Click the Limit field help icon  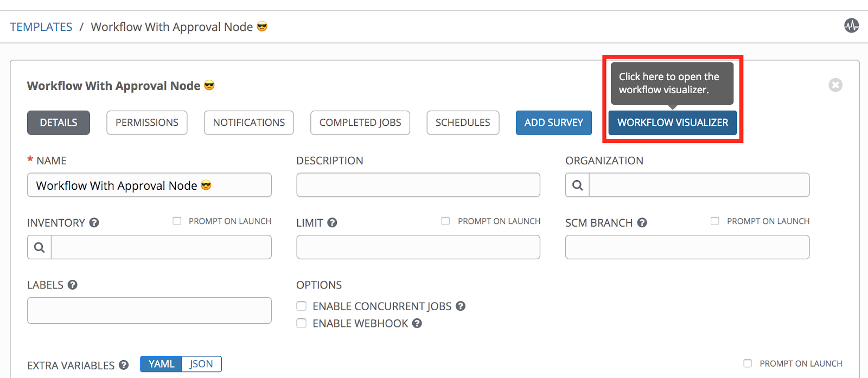click(333, 222)
